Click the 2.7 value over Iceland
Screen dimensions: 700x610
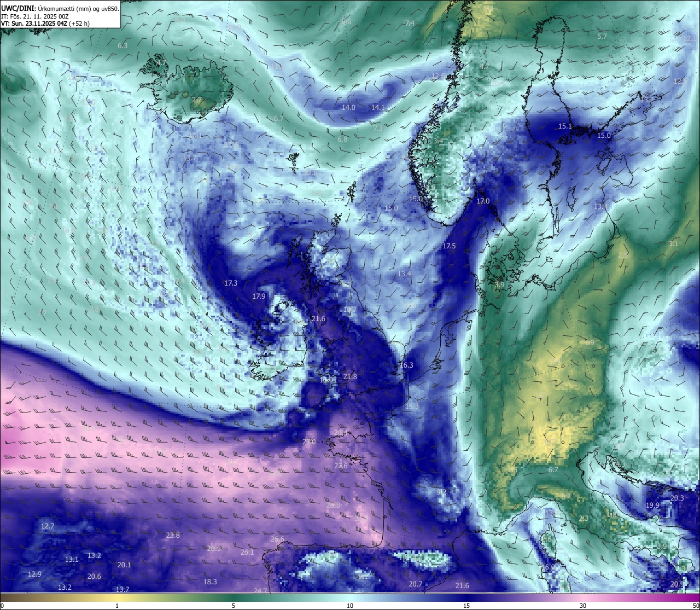click(197, 100)
